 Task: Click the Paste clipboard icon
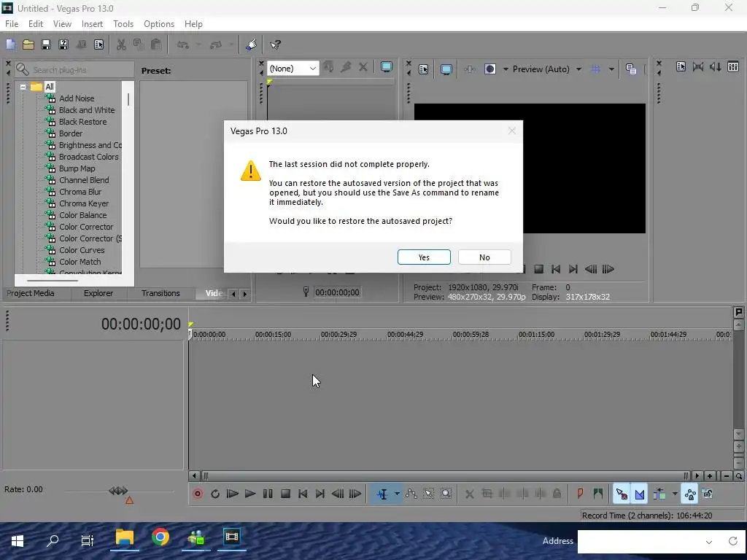click(x=156, y=44)
